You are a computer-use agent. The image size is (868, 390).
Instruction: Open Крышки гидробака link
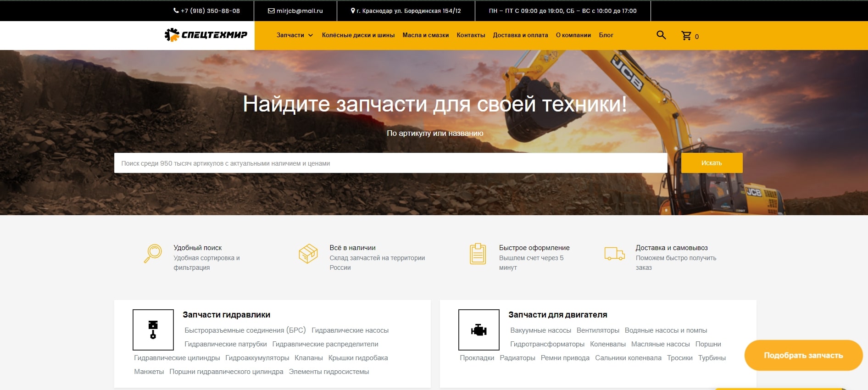[358, 358]
